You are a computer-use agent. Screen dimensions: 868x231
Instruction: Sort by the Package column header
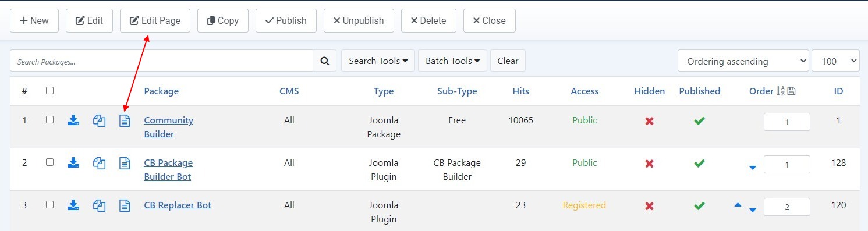click(x=161, y=91)
